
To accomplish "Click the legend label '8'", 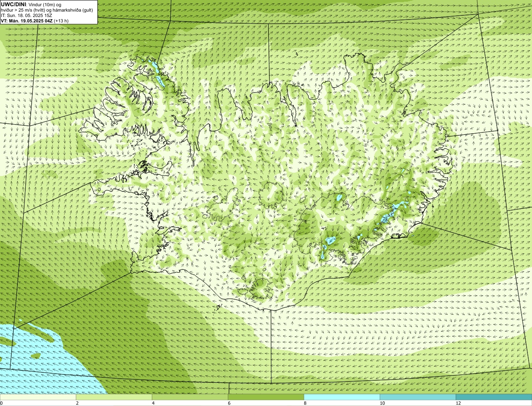I will point(305,403).
